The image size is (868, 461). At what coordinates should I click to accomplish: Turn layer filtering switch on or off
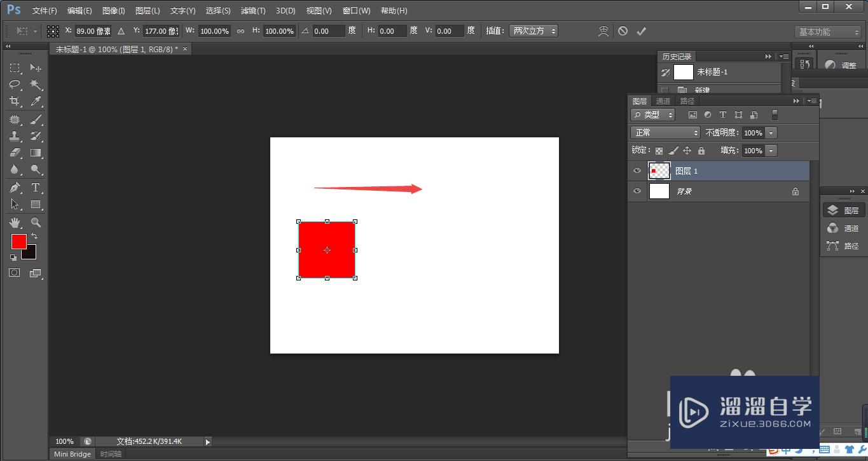coord(775,115)
